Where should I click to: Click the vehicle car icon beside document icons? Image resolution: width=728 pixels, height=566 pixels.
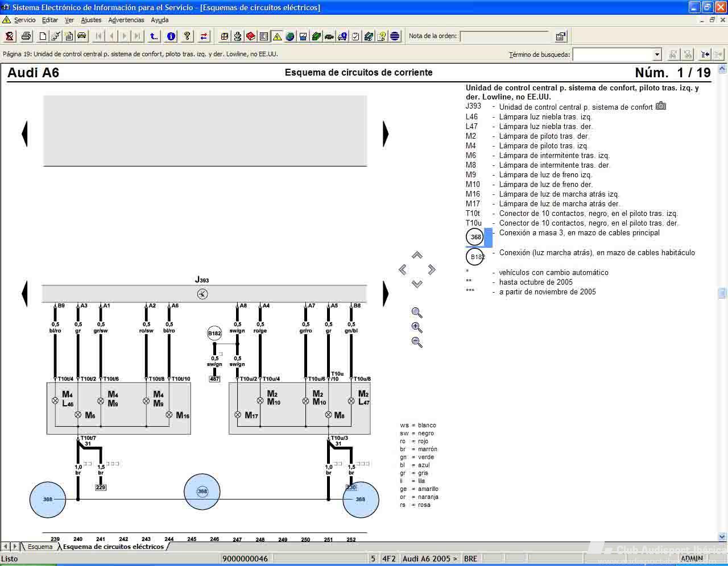pyautogui.click(x=82, y=36)
